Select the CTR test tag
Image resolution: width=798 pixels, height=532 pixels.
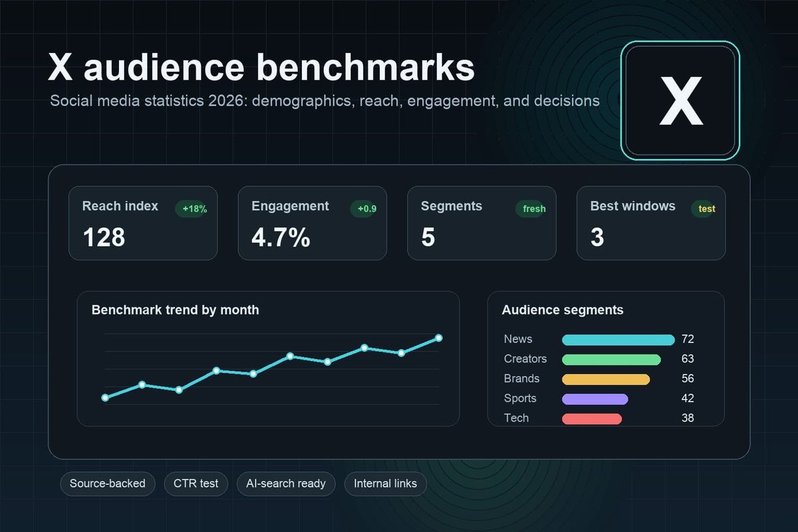196,483
